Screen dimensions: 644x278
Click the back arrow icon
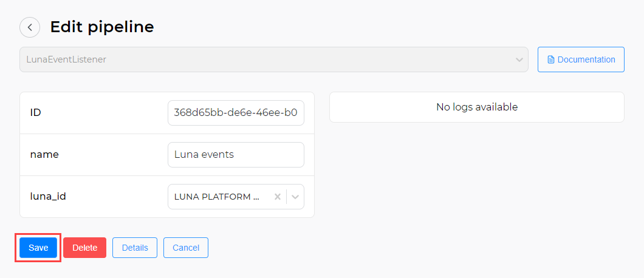(x=30, y=27)
